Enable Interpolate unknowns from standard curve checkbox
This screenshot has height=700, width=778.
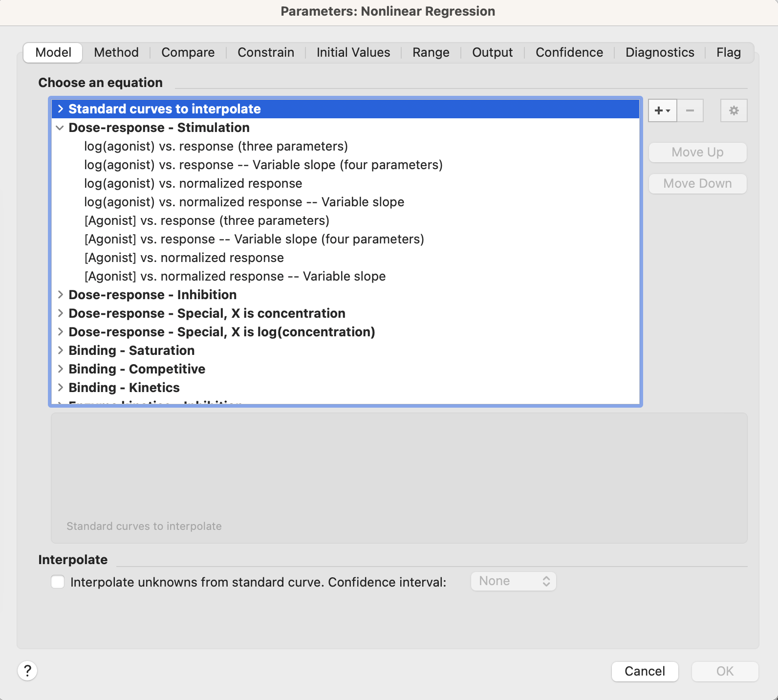pos(58,582)
